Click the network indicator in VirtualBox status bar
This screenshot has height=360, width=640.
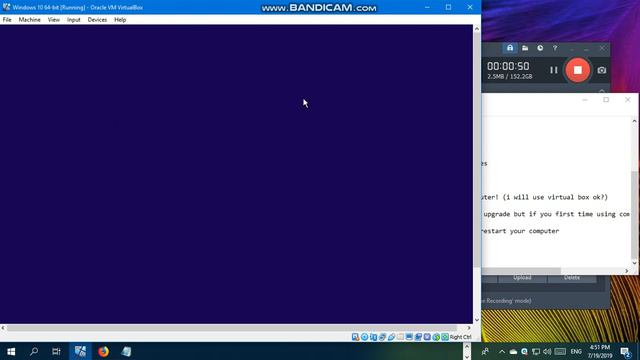coord(382,337)
